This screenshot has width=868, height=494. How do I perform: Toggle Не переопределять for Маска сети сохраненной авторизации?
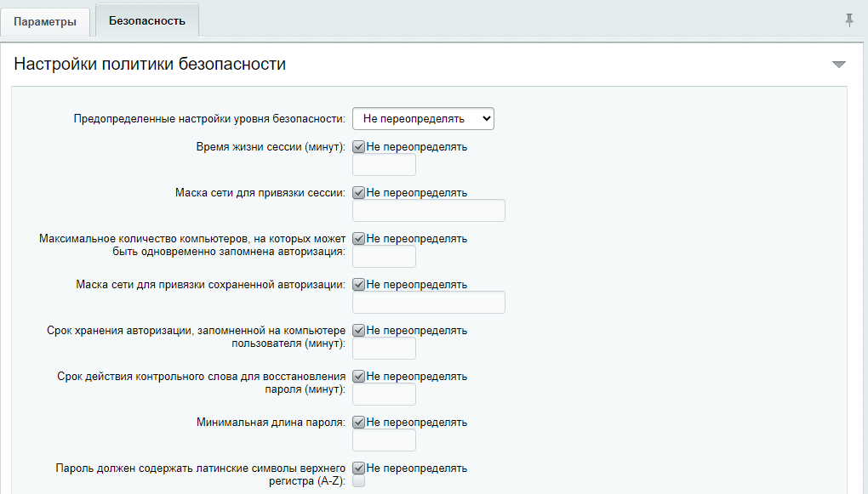359,285
